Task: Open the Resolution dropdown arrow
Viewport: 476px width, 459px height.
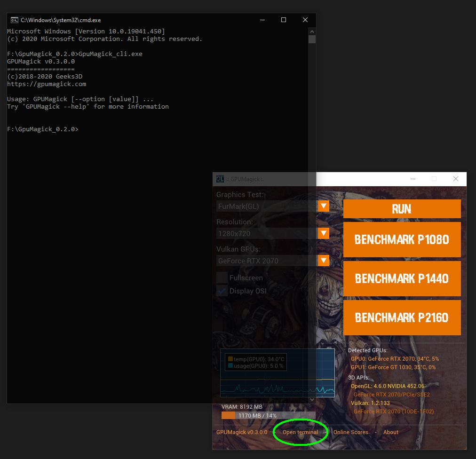Action: 324,233
